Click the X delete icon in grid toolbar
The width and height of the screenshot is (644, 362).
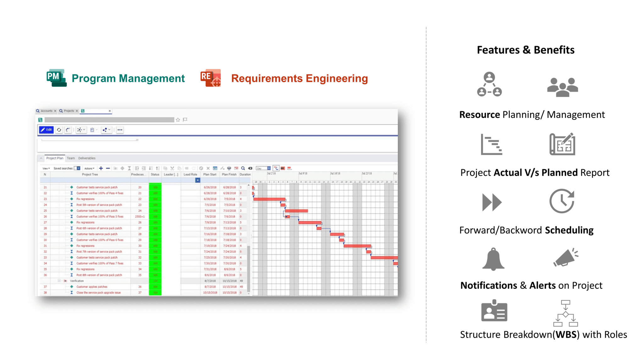(x=208, y=168)
